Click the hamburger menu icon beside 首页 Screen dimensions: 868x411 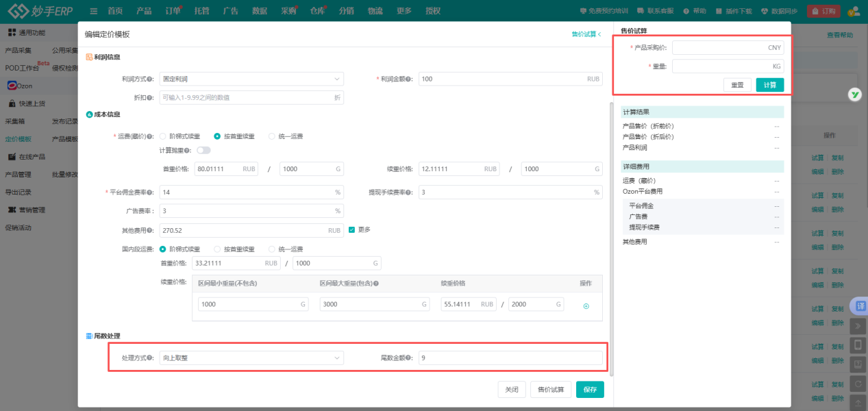(93, 11)
